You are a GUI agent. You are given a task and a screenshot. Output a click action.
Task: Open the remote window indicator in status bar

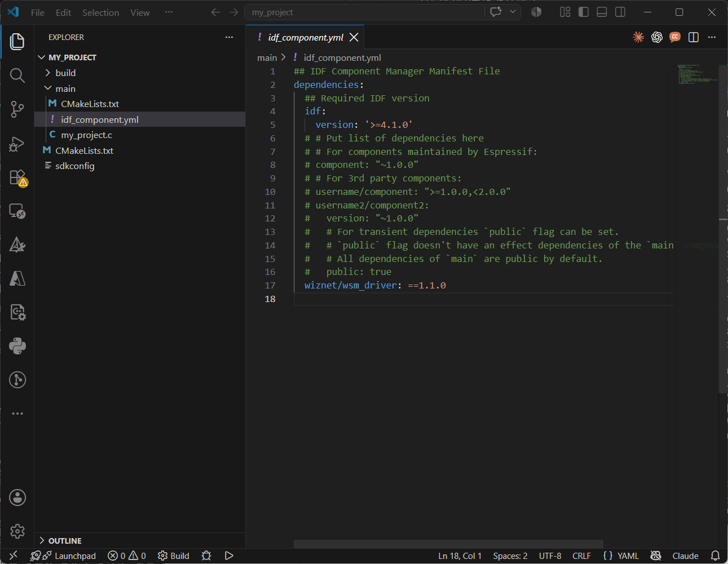click(x=14, y=556)
